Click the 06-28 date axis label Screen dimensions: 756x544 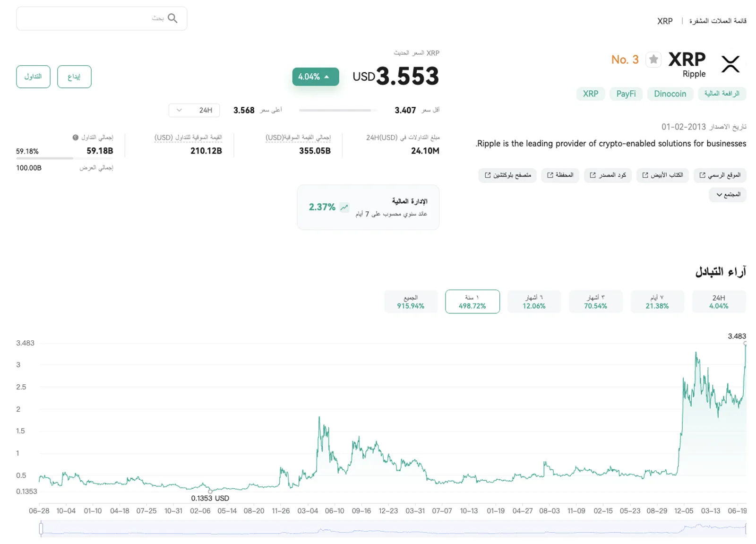(39, 511)
